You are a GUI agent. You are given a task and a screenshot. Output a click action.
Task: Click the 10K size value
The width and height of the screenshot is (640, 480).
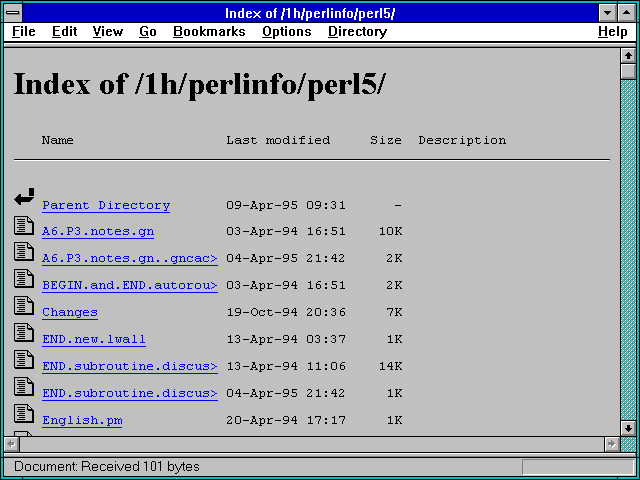(x=391, y=231)
